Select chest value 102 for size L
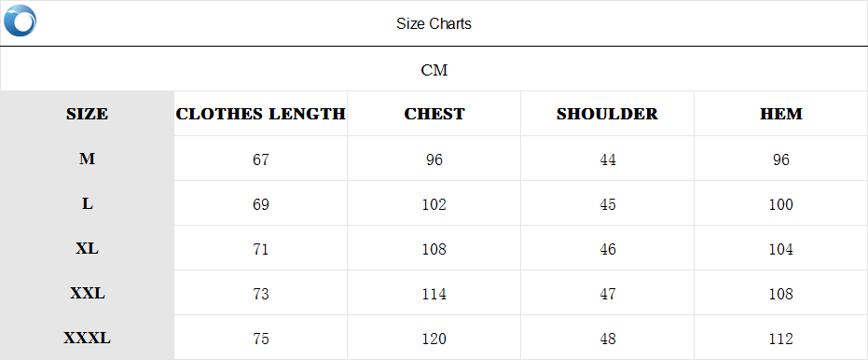Image resolution: width=868 pixels, height=360 pixels. 434,205
